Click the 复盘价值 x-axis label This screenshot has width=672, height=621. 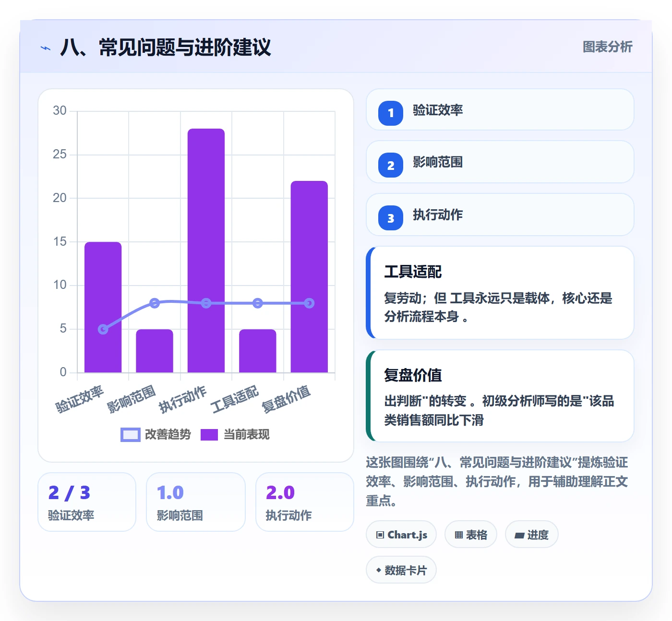point(287,399)
